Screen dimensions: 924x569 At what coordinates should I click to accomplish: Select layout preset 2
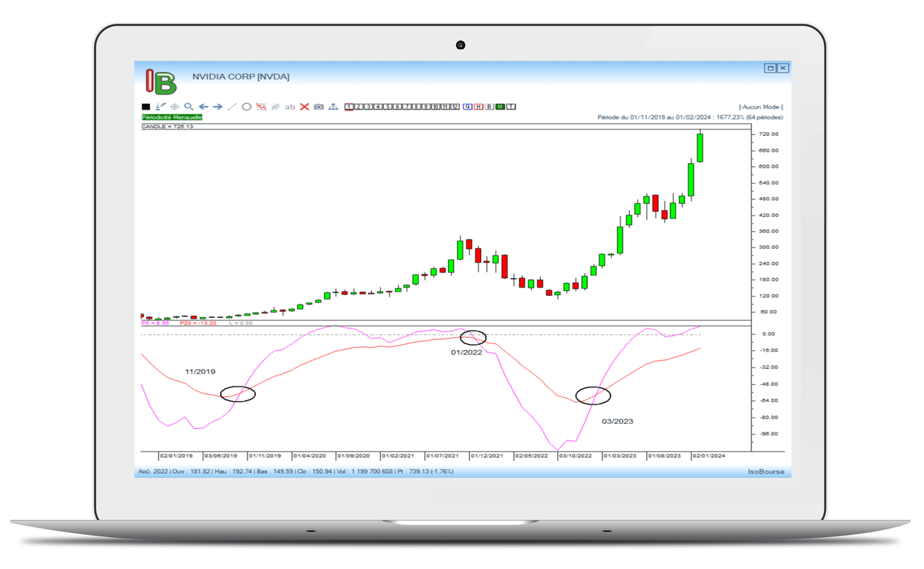(359, 107)
